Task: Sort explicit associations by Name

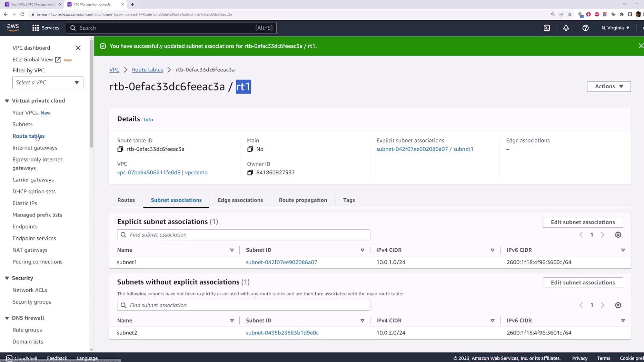Action: pyautogui.click(x=232, y=250)
